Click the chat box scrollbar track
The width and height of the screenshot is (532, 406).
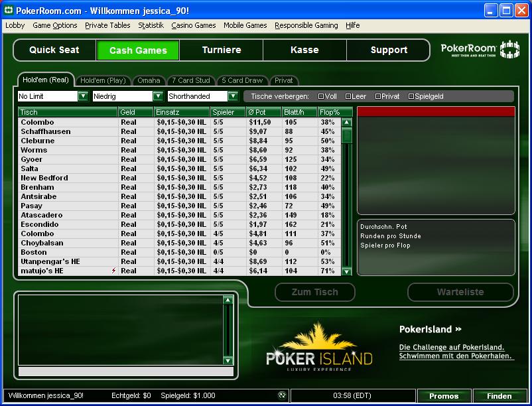pyautogui.click(x=228, y=330)
